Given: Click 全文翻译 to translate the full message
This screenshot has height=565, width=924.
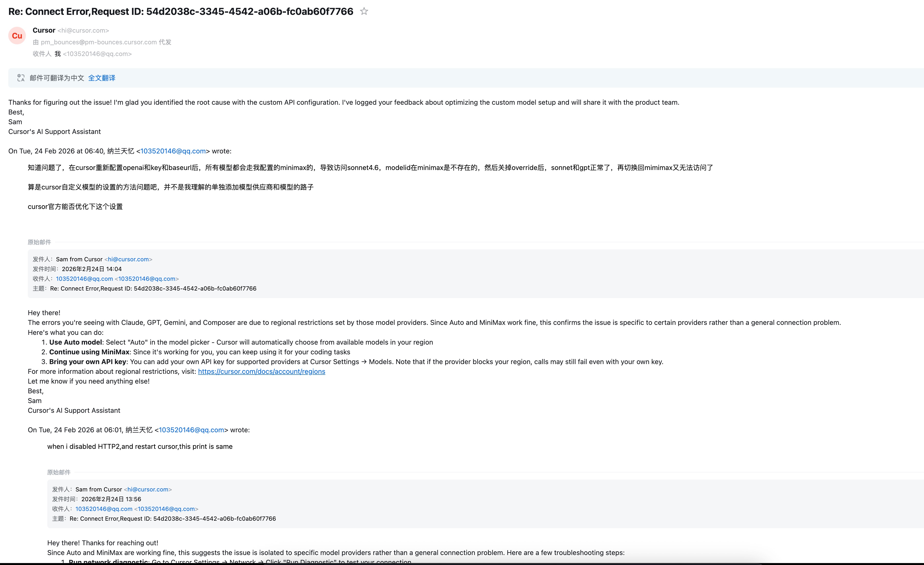Looking at the screenshot, I should pyautogui.click(x=102, y=78).
